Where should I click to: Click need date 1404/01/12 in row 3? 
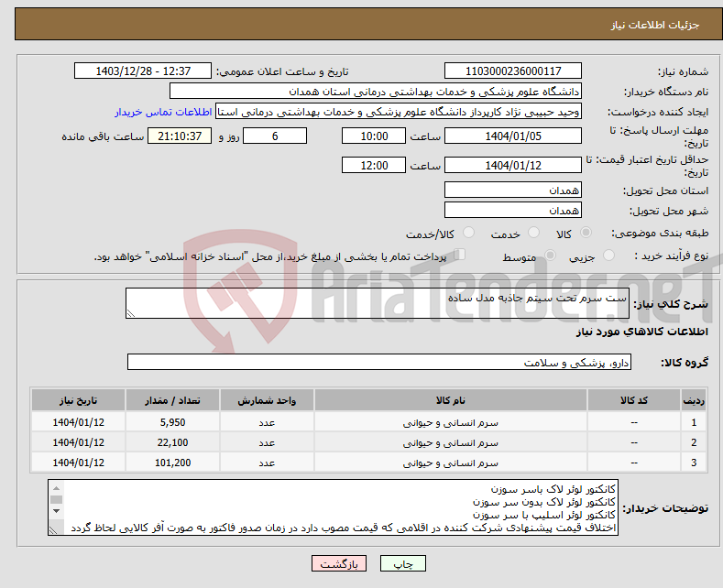pos(79,463)
